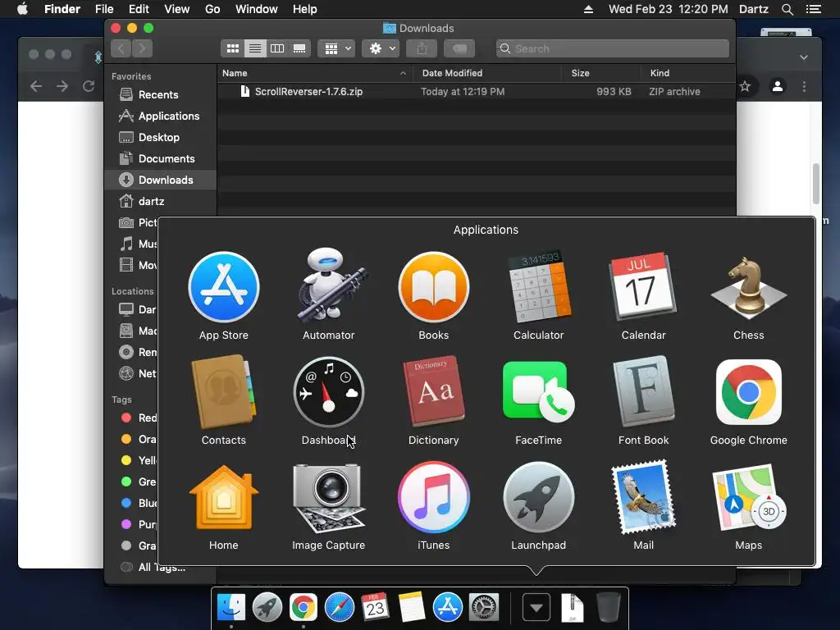This screenshot has height=630, width=840.
Task: Open the Edit menu
Action: point(139,9)
